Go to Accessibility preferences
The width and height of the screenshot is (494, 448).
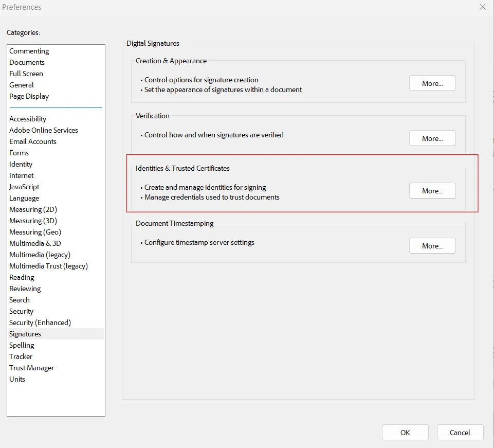[28, 119]
